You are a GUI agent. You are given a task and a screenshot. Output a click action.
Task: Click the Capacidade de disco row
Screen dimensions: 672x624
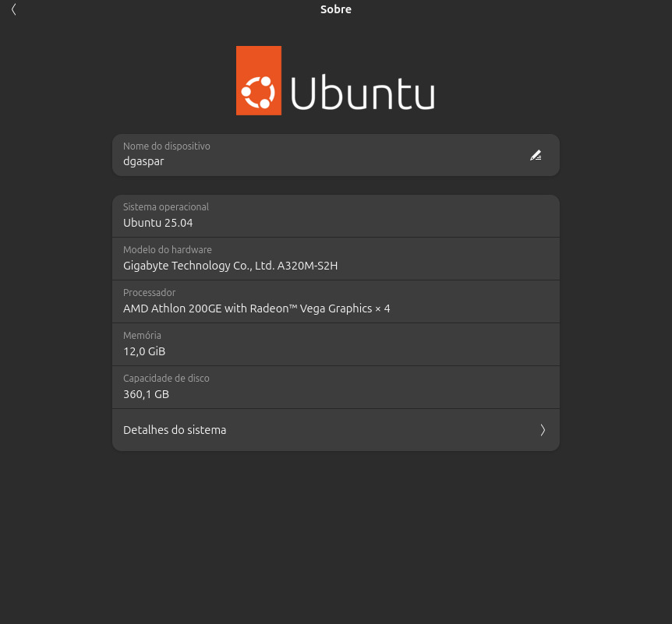click(336, 387)
